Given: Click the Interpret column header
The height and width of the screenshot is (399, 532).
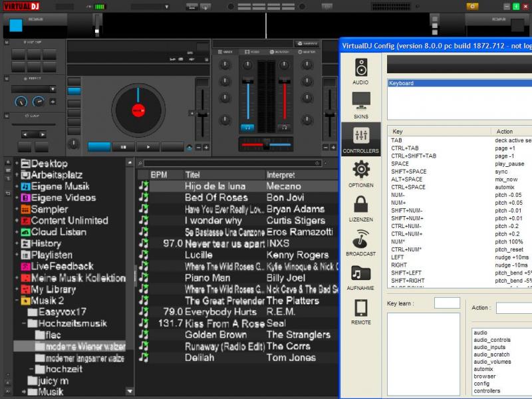Looking at the screenshot, I should pos(281,174).
